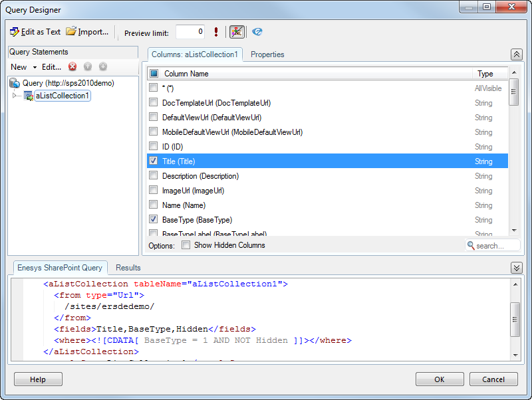Enable the Show Hidden Columns option
Screen dimensions: 532x400
click(186, 245)
